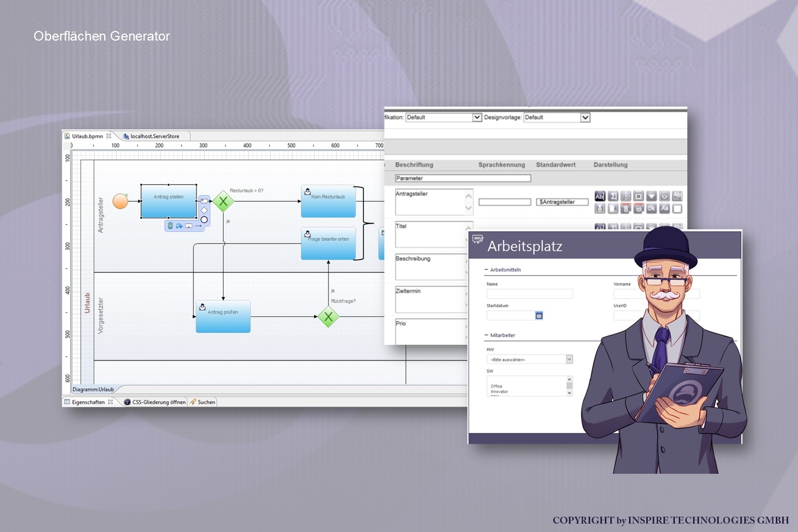Select Innovator in the SW list
Screen dimensions: 798x532
(499, 392)
